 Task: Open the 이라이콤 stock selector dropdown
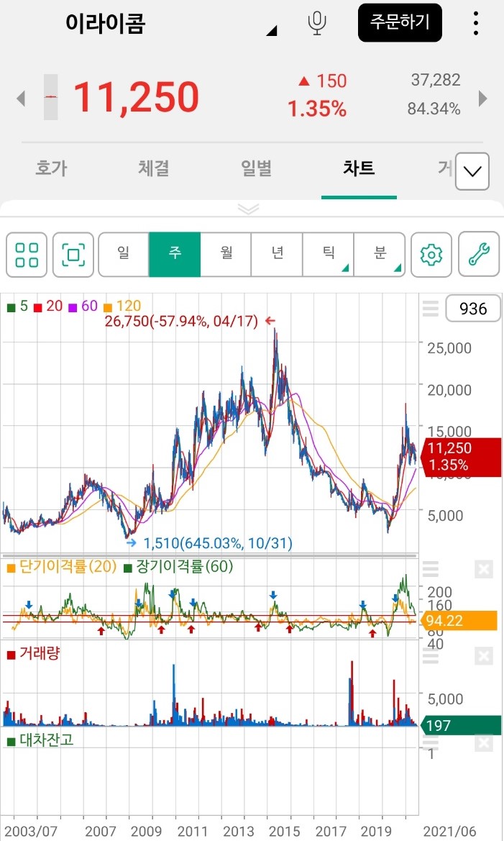(x=271, y=30)
